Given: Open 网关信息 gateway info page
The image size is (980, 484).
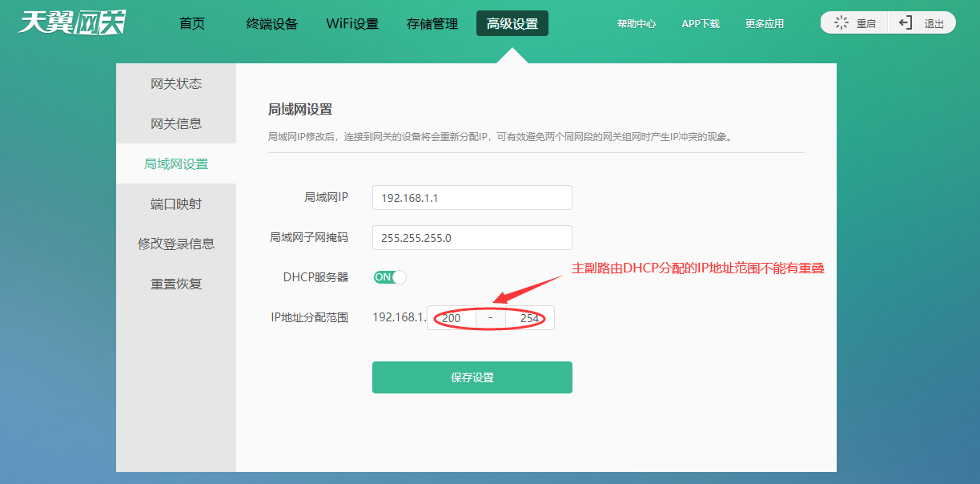Looking at the screenshot, I should click(x=175, y=123).
